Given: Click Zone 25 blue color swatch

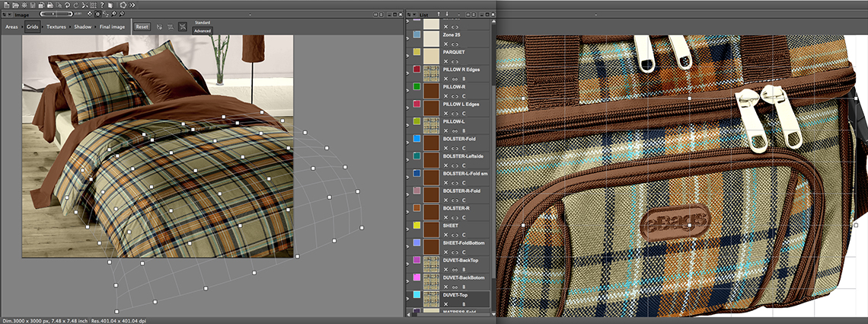Looking at the screenshot, I should (416, 34).
